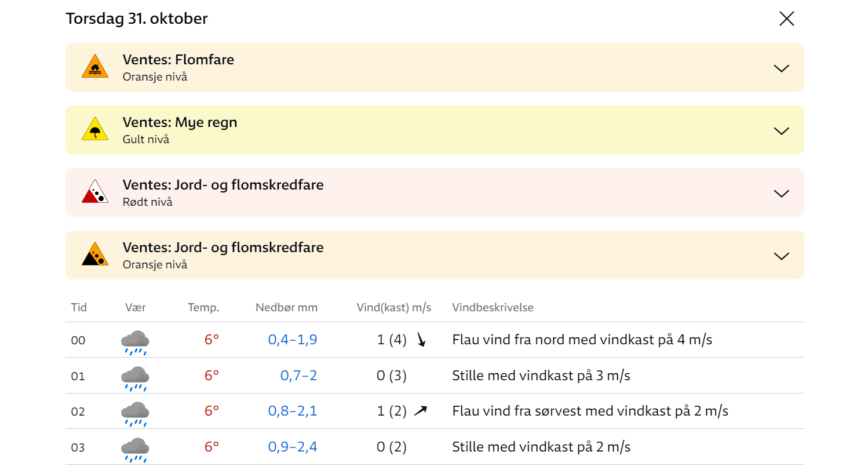Click the precipitation value 0,4–1,9

point(293,340)
